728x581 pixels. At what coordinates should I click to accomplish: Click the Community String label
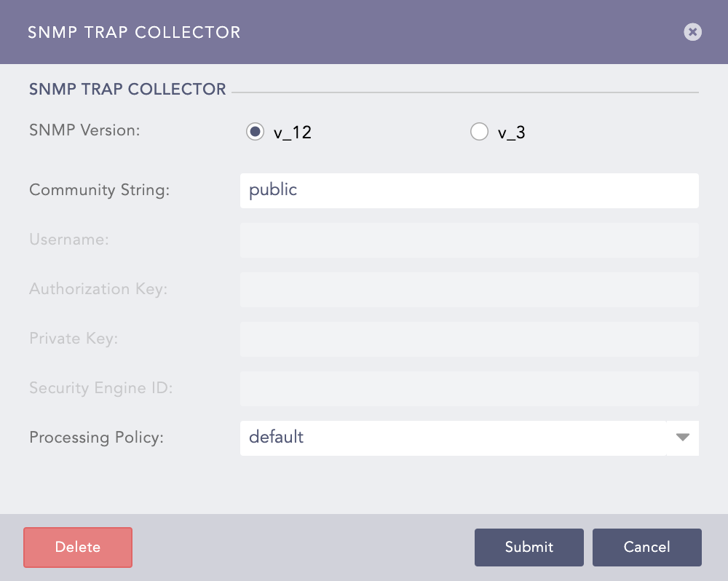click(99, 190)
